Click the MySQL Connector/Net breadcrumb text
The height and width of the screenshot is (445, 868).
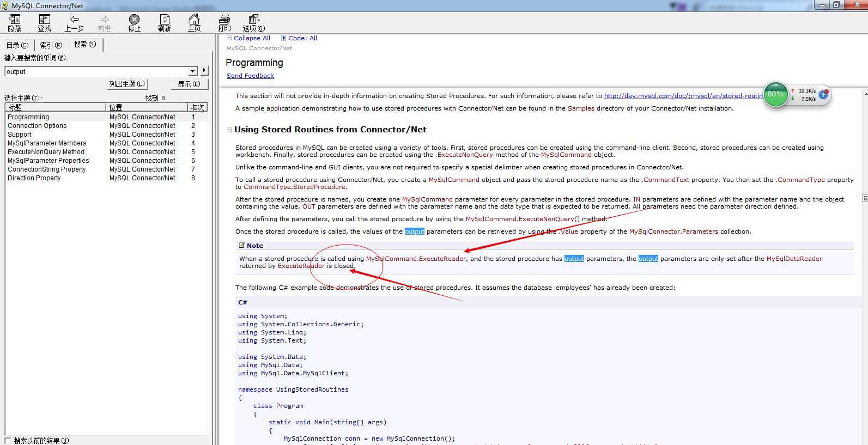click(x=259, y=48)
